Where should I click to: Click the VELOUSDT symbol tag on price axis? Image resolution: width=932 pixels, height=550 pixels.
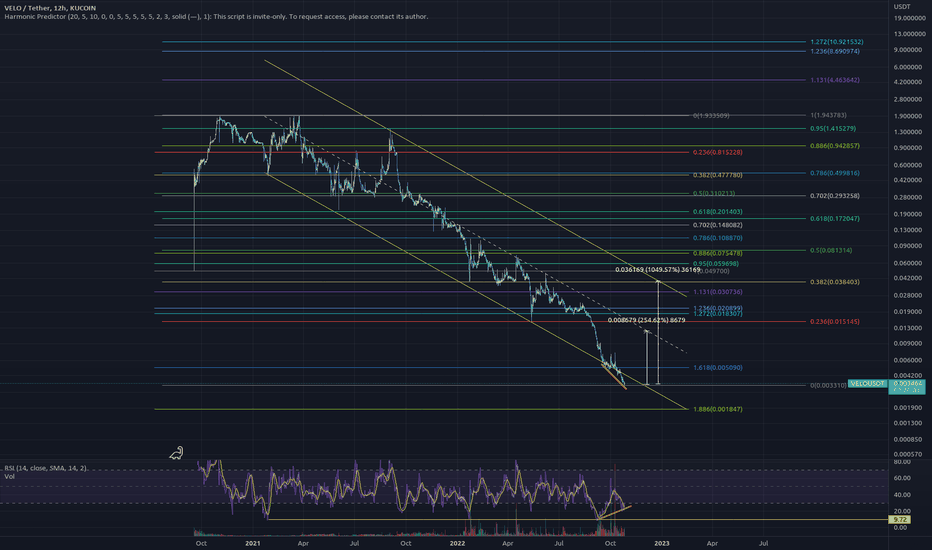[867, 384]
